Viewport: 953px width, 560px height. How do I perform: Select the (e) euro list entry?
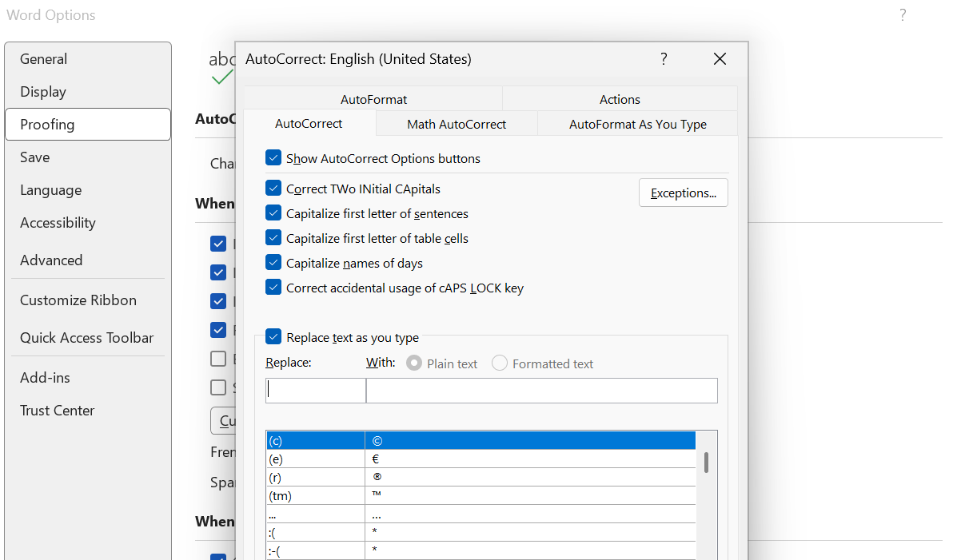click(480, 459)
